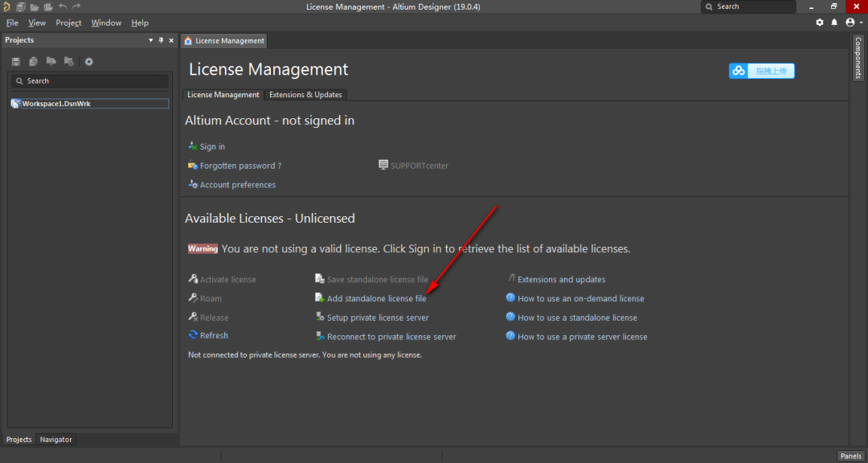Screen dimensions: 868x463
Task: Click the Open folder icon in title bar
Action: point(35,6)
